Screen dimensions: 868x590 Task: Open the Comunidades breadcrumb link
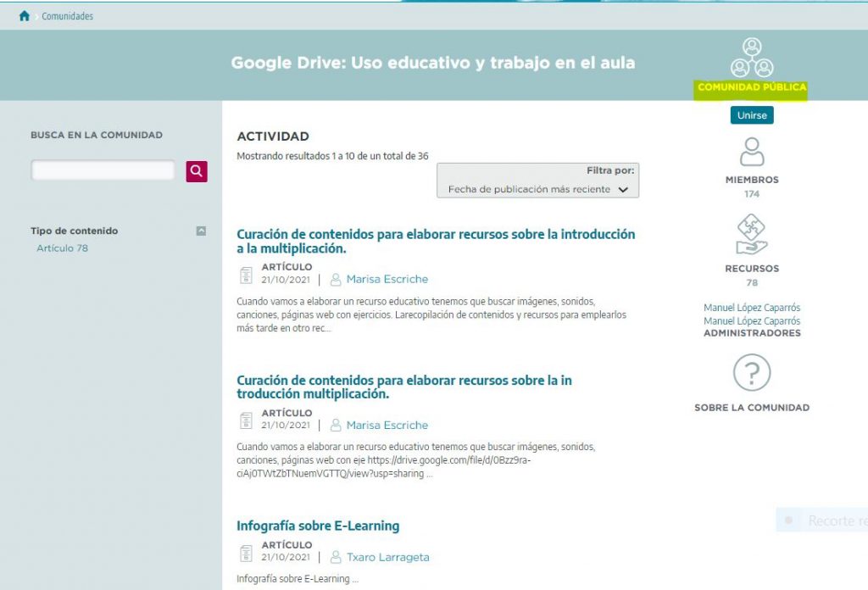68,16
